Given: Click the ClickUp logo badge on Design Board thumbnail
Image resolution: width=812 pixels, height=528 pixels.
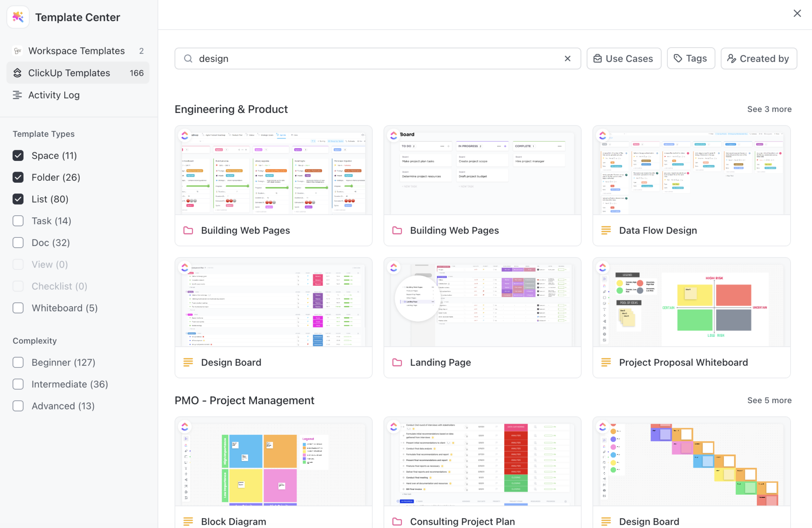Looking at the screenshot, I should click(185, 267).
